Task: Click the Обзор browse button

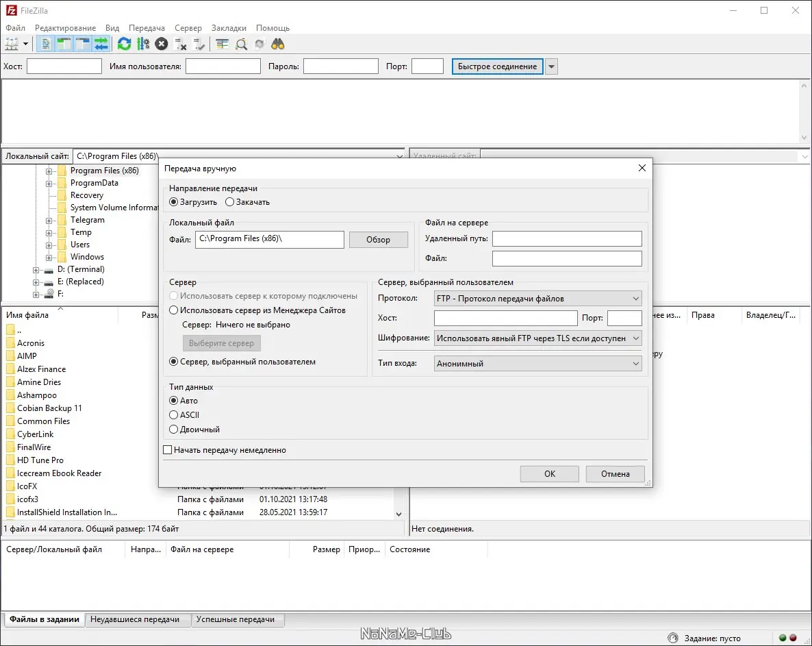Action: coord(378,240)
